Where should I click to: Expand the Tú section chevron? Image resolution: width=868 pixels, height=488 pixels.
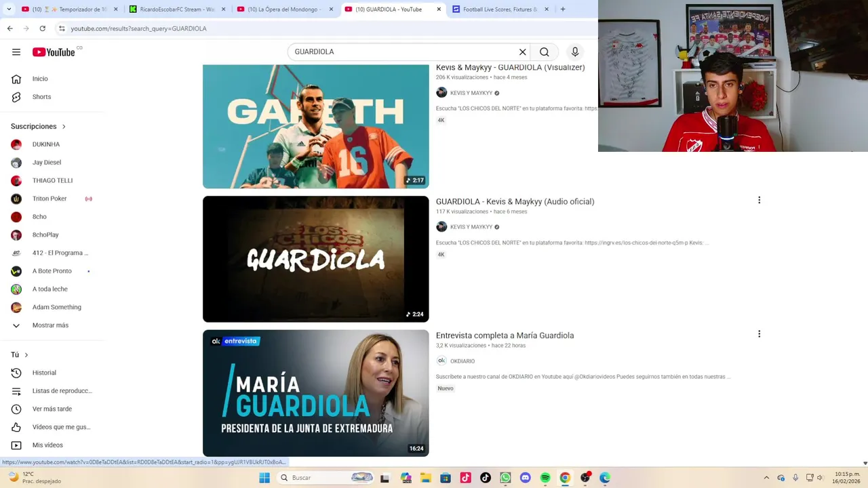click(26, 355)
